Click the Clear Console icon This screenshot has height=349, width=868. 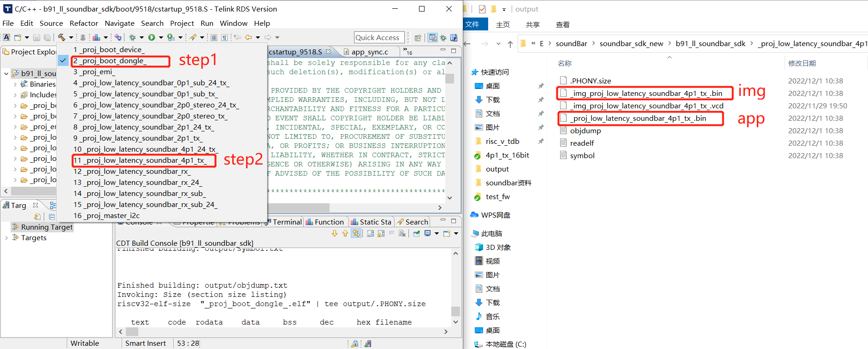402,234
